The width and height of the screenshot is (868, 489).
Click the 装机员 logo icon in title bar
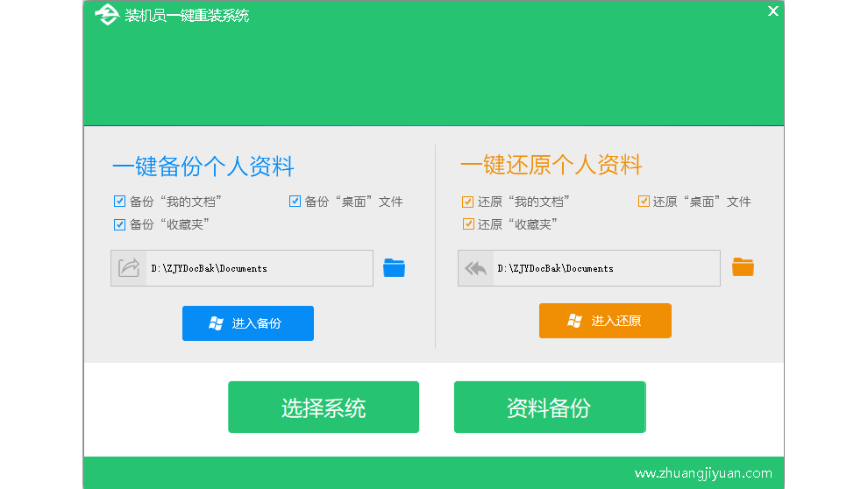pyautogui.click(x=106, y=15)
